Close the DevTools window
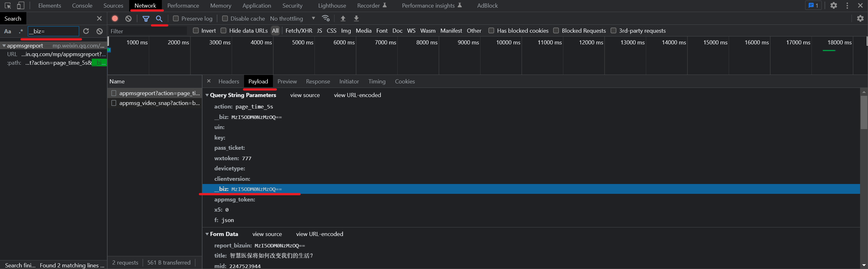Image resolution: width=868 pixels, height=269 pixels. point(860,5)
